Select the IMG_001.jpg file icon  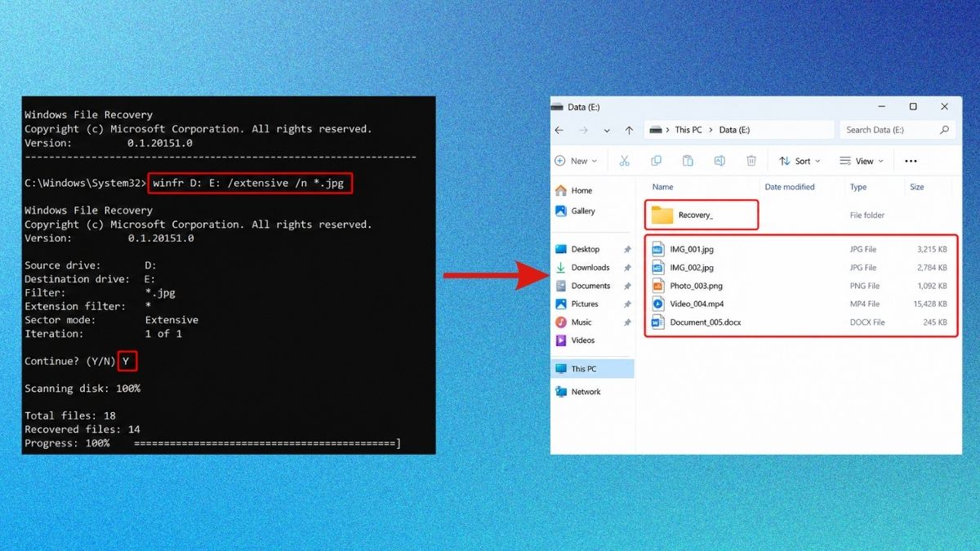click(x=658, y=249)
